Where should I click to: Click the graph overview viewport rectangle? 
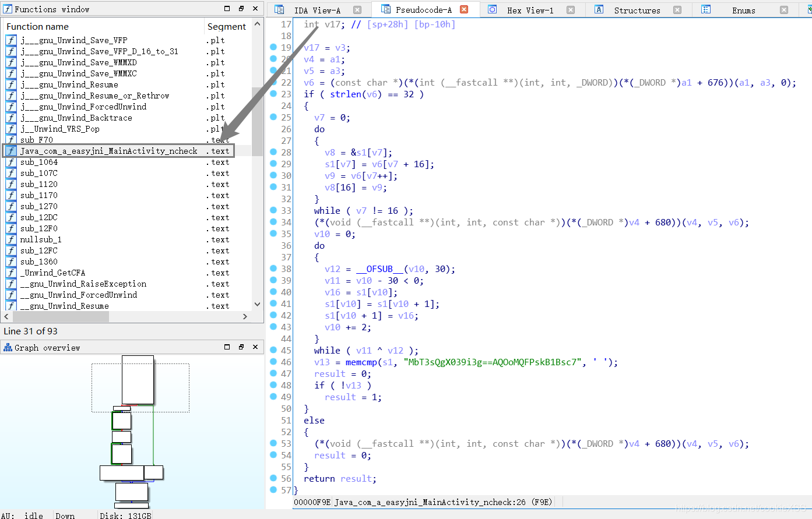pos(140,388)
